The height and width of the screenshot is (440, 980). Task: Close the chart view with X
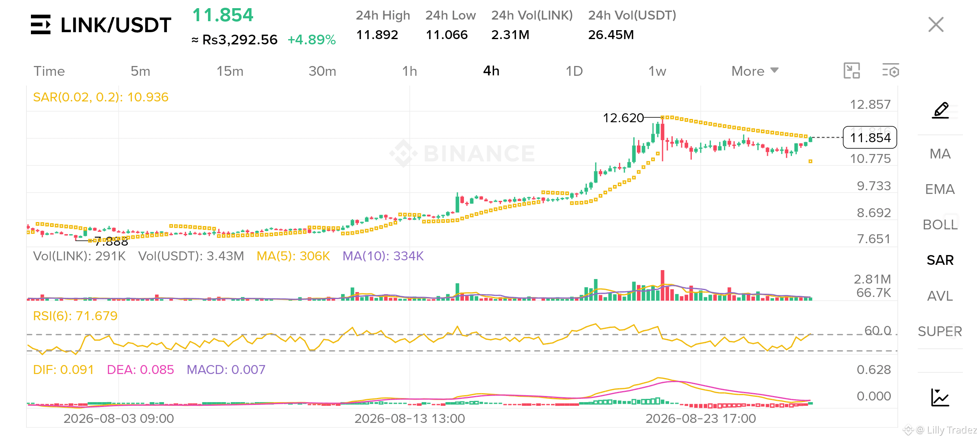pyautogui.click(x=936, y=24)
